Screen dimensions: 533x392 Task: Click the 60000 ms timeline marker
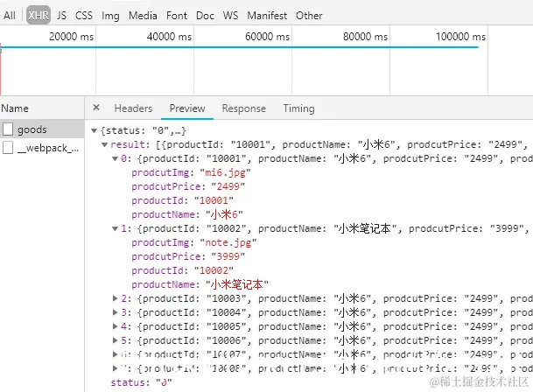tap(267, 37)
